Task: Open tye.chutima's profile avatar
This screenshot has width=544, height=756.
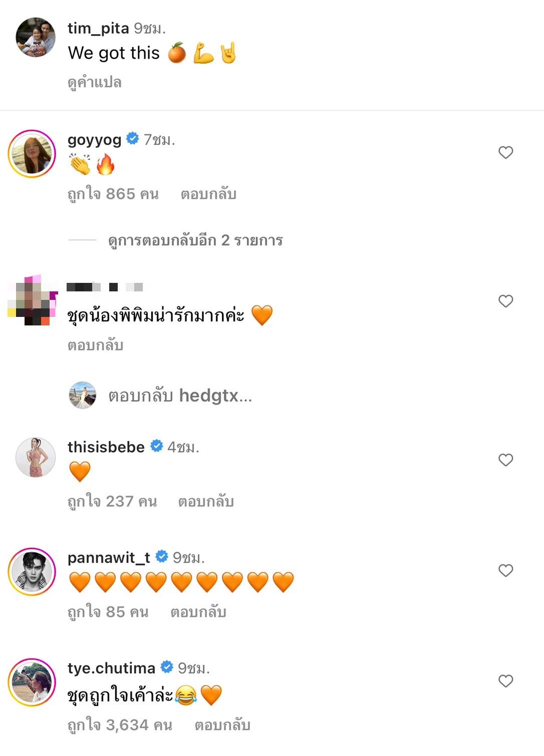Action: point(32,682)
